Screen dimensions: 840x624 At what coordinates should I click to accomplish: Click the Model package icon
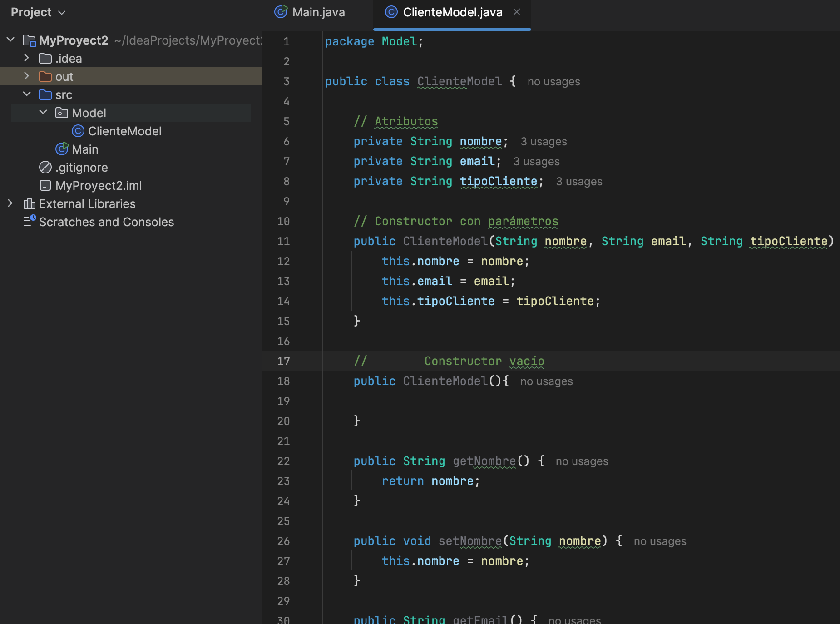tap(62, 113)
